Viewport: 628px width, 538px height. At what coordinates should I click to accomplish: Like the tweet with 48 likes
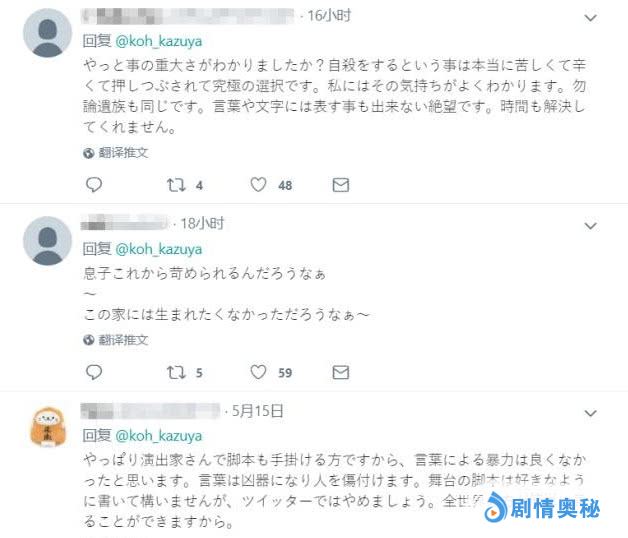(258, 185)
